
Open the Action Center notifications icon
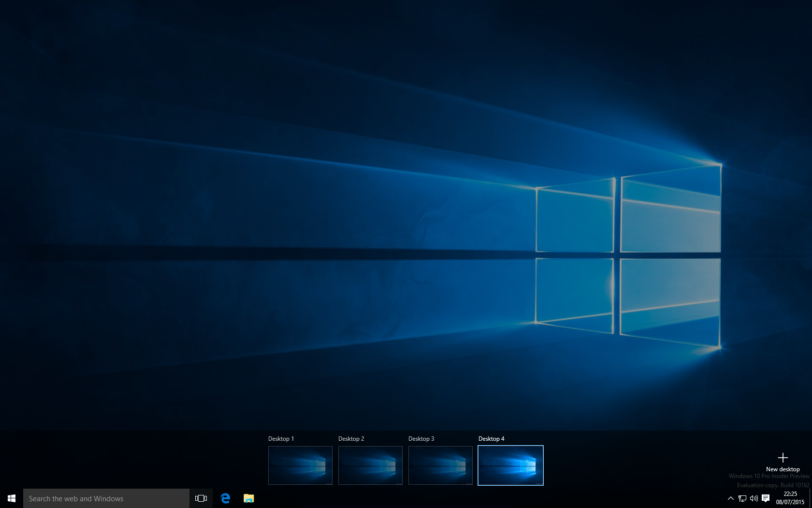766,498
